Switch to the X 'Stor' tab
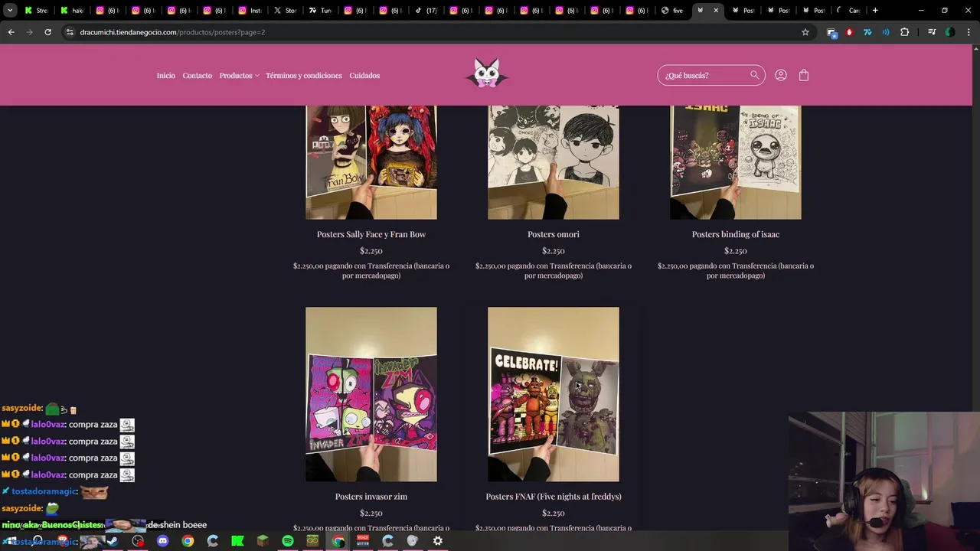Screen dimensions: 980x551 coord(285,10)
